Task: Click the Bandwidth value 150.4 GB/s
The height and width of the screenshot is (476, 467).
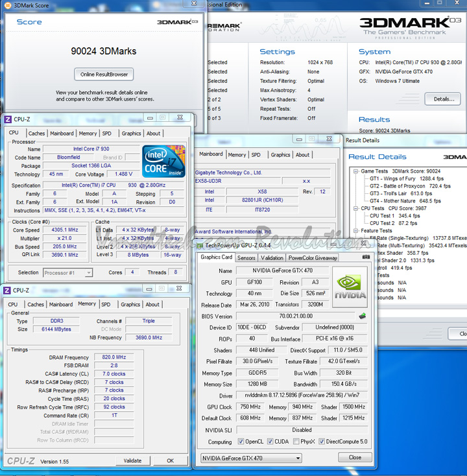Action: coord(344,384)
